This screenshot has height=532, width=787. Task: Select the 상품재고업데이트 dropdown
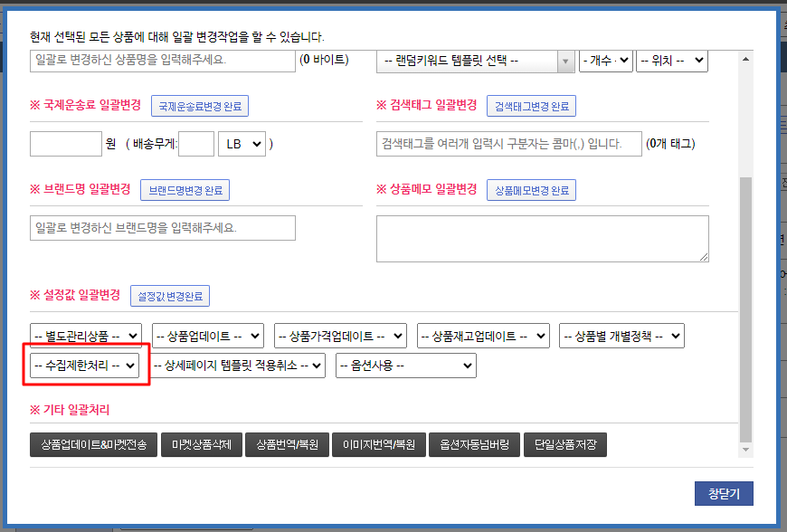click(x=483, y=336)
